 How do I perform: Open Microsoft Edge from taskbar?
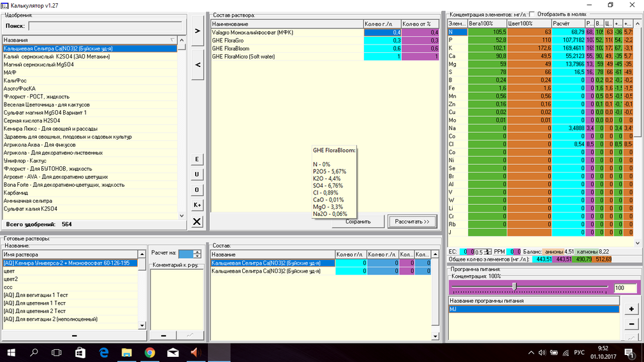(x=104, y=352)
